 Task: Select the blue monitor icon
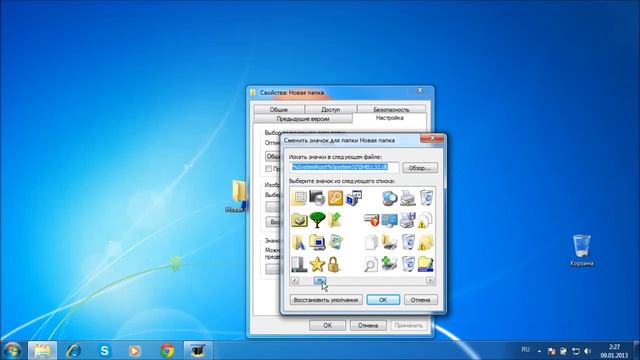tap(390, 220)
